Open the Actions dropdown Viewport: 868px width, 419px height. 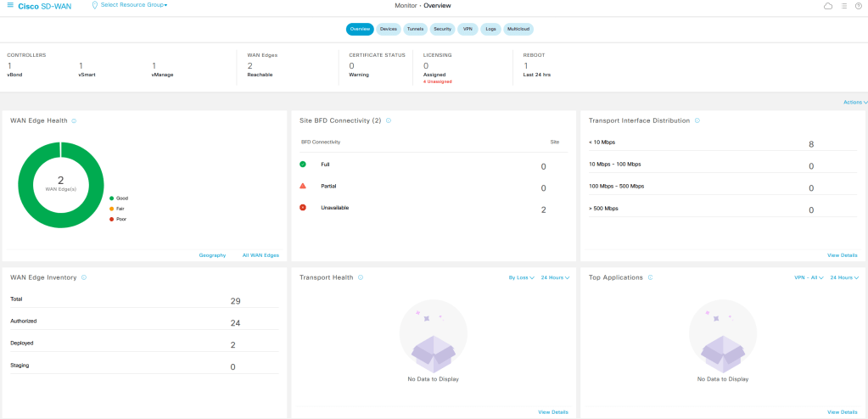tap(854, 102)
